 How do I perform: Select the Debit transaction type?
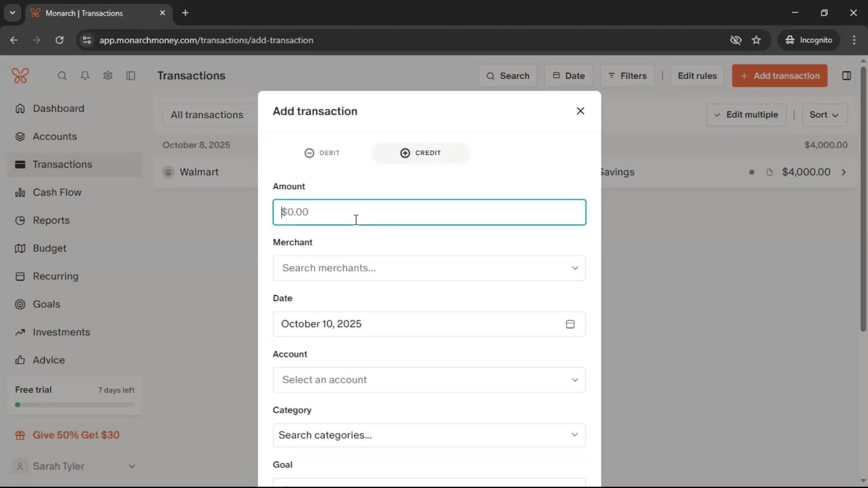(322, 153)
